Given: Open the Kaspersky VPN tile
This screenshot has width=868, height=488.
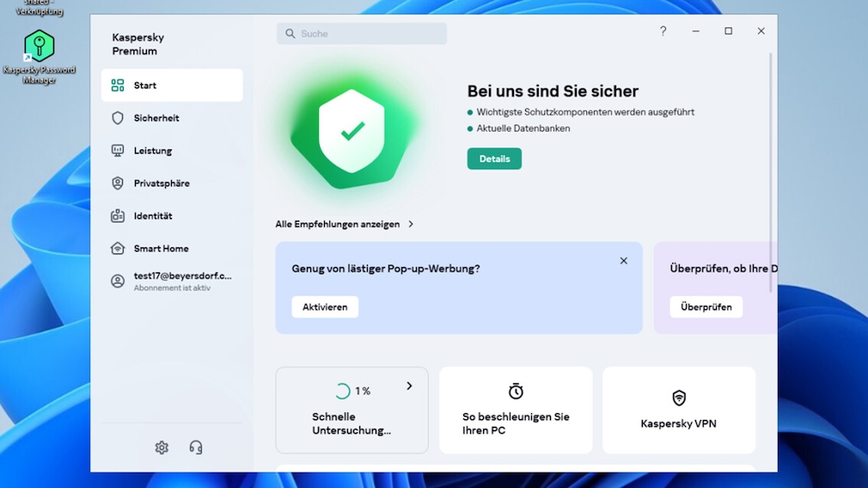Looking at the screenshot, I should 679,410.
